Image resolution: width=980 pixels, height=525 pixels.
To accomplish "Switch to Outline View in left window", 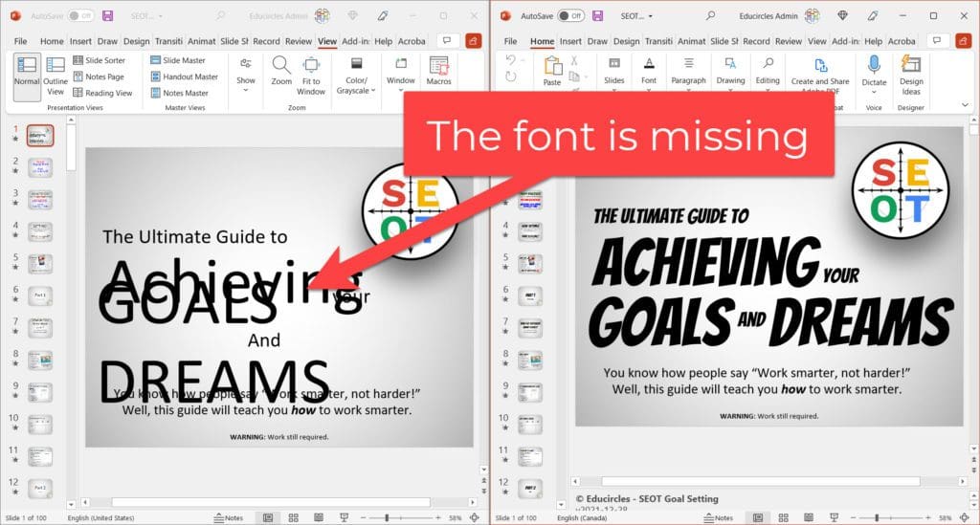I will click(55, 77).
